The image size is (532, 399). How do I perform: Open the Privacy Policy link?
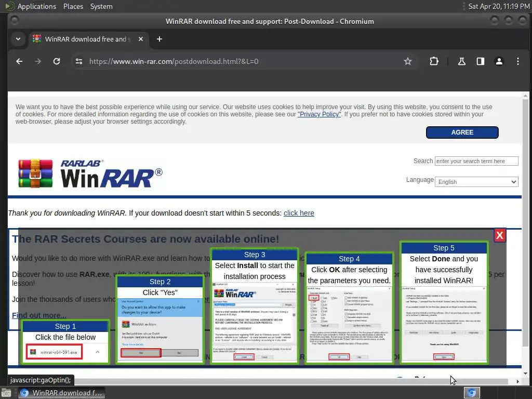click(x=320, y=114)
